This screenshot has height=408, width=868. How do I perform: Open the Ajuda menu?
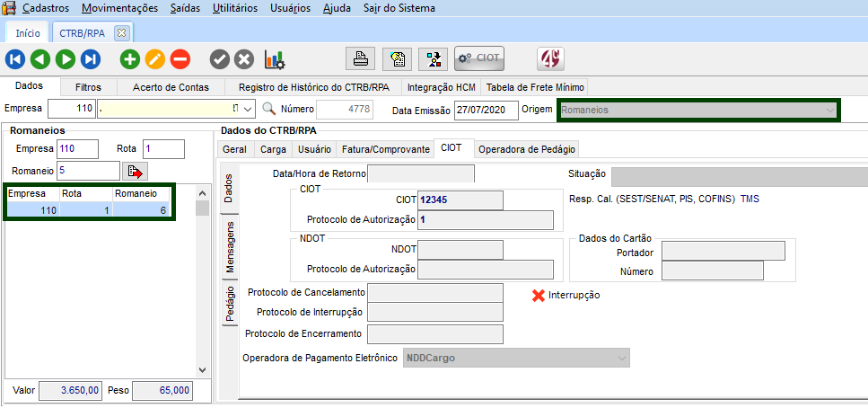[x=338, y=8]
